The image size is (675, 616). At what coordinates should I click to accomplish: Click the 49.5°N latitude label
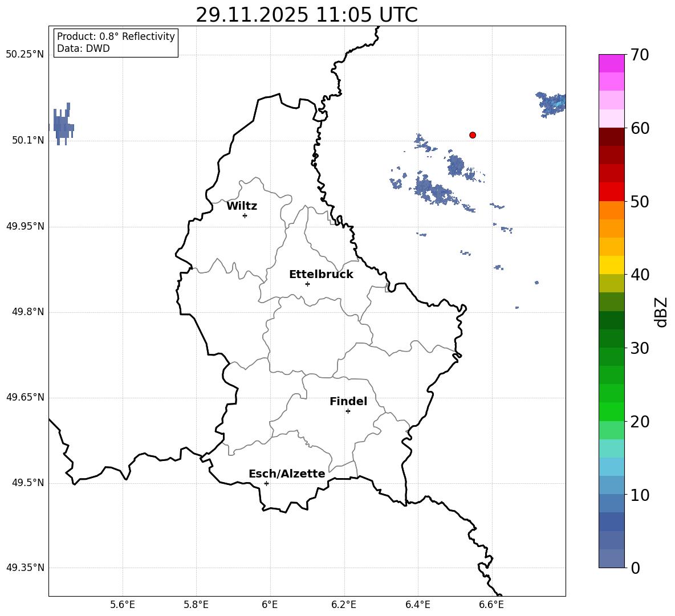pyautogui.click(x=29, y=483)
